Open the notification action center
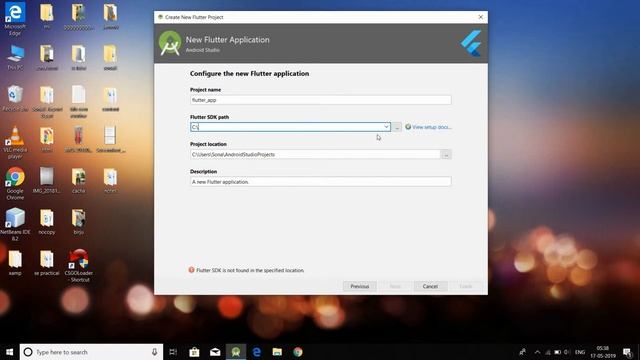Screen dimensions: 640x360 (627, 352)
